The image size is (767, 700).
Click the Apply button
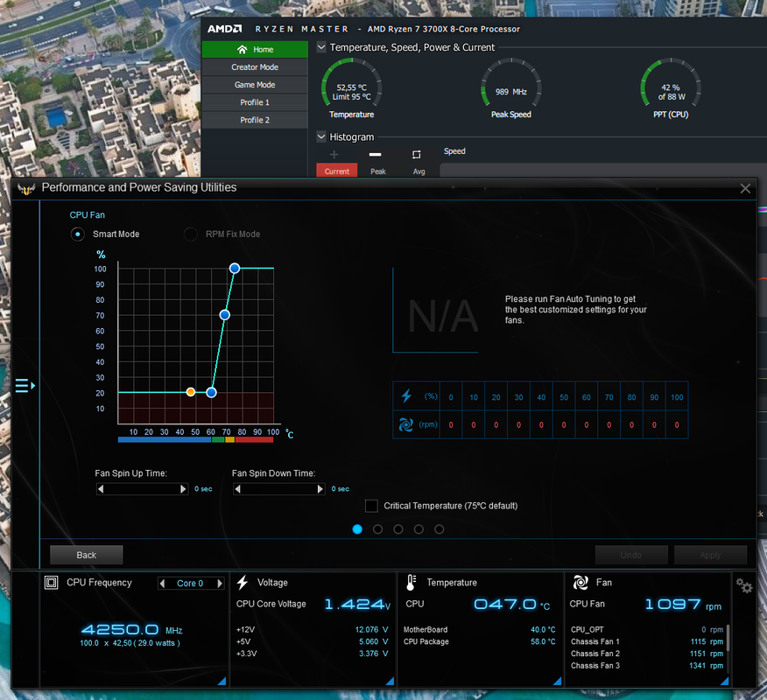710,555
